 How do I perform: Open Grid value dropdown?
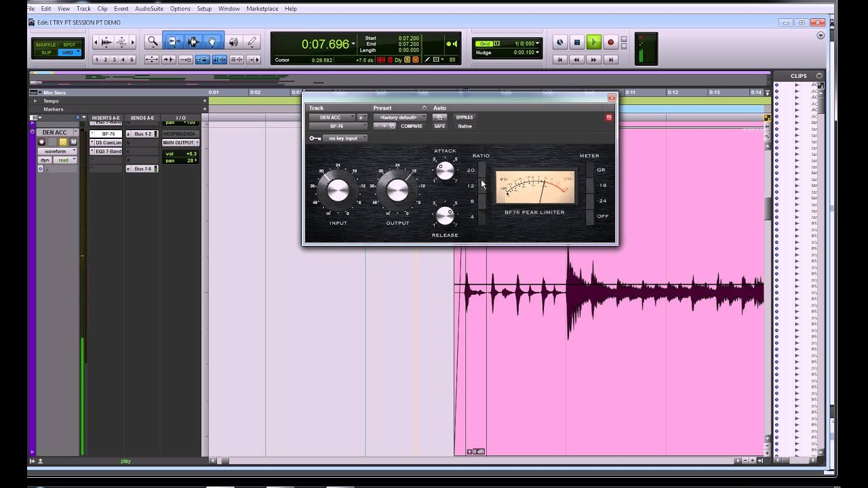click(x=538, y=43)
